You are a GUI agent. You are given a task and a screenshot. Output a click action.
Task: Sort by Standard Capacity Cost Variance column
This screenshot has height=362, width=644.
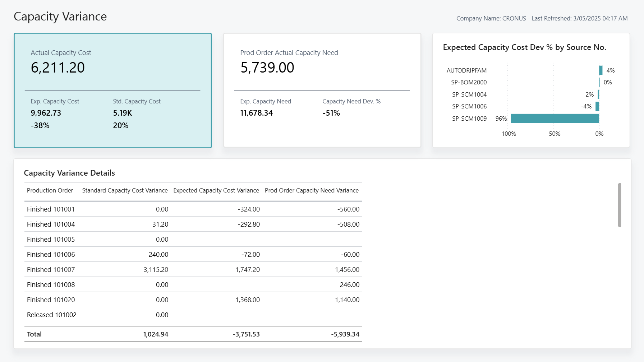(124, 190)
